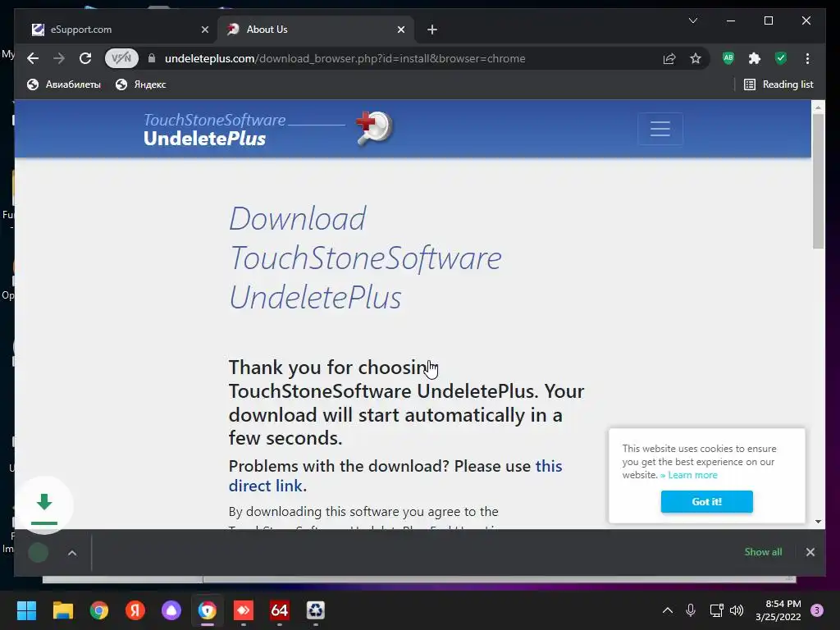Click the downloading file item circle
Viewport: 840px width, 630px height.
click(x=38, y=552)
